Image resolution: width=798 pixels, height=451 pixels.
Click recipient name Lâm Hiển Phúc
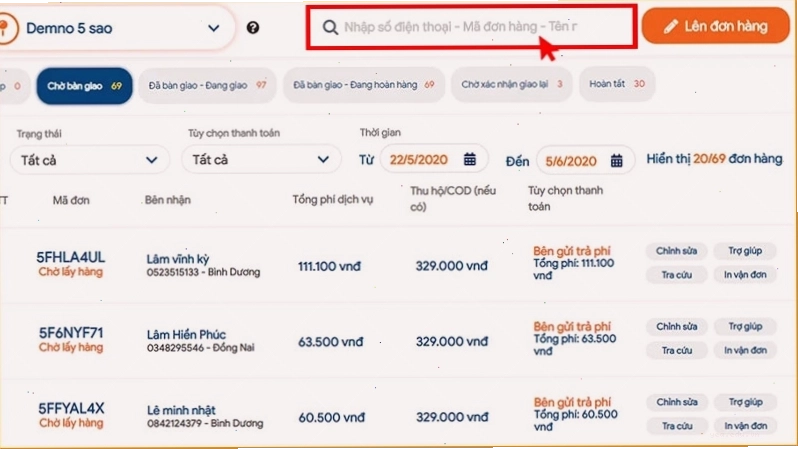[x=186, y=334]
